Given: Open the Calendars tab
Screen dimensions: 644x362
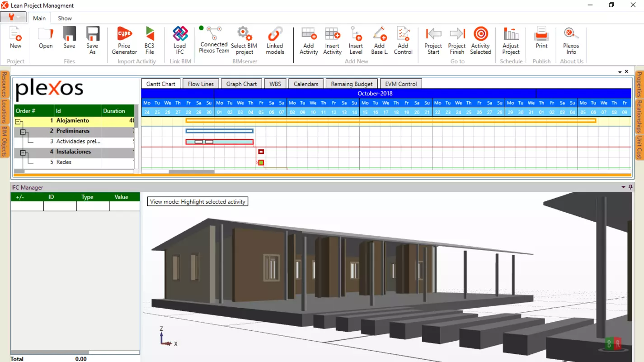Looking at the screenshot, I should [306, 84].
